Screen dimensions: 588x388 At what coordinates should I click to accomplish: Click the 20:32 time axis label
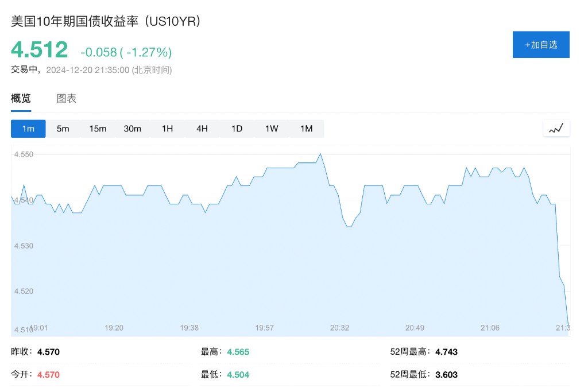[339, 328]
